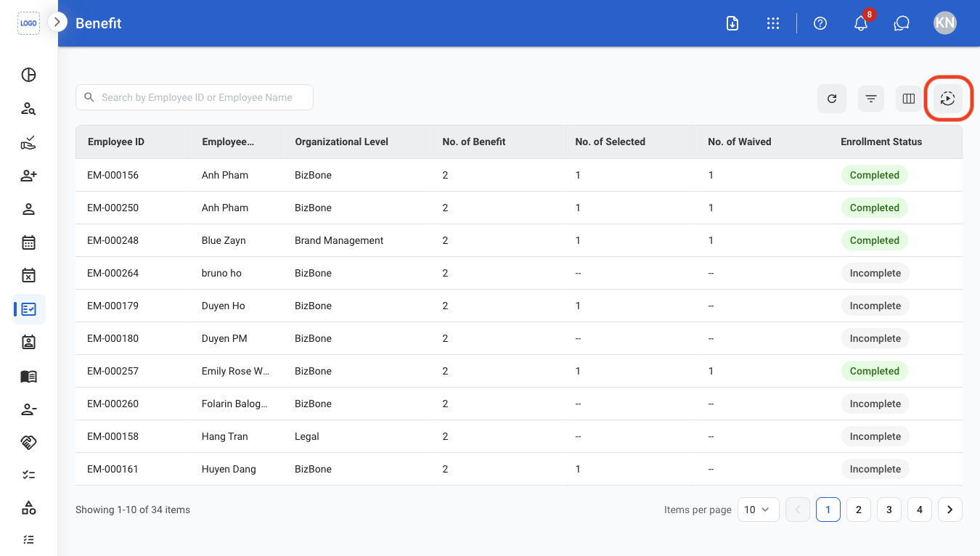Focus the Employee ID or Name search field
Viewport: 980px width, 556px height.
click(195, 97)
